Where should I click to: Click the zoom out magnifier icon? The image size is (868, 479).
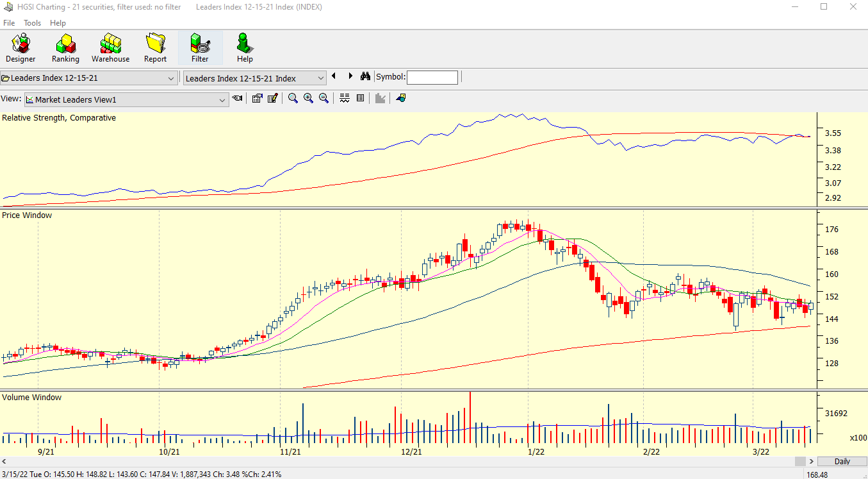323,98
